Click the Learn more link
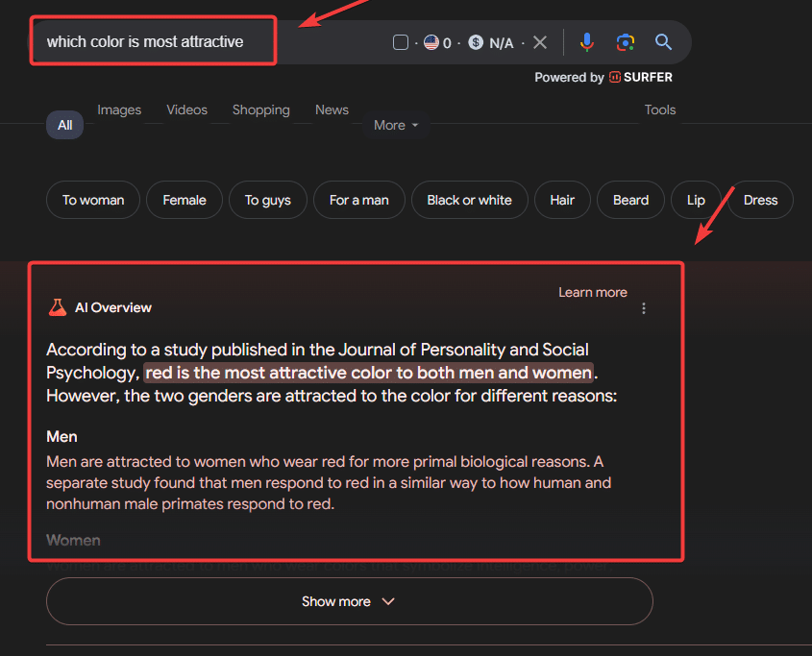The width and height of the screenshot is (812, 656). 592,292
